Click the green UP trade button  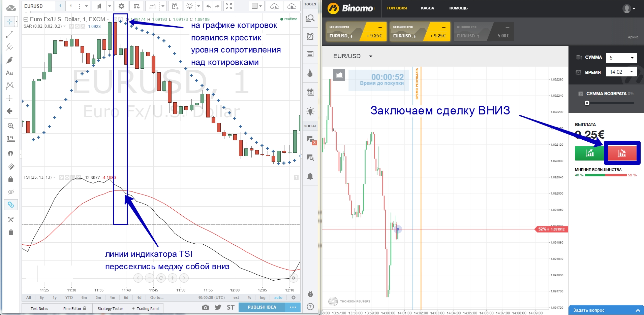(x=589, y=153)
